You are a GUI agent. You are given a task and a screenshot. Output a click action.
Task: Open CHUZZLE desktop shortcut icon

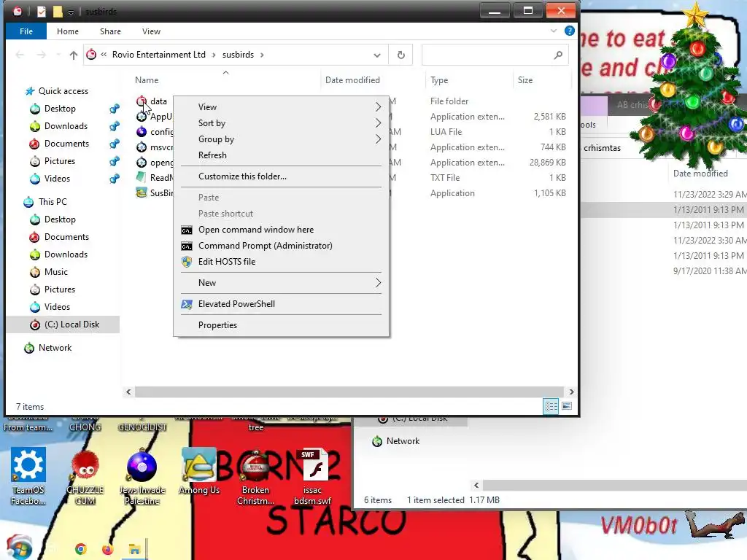click(85, 476)
